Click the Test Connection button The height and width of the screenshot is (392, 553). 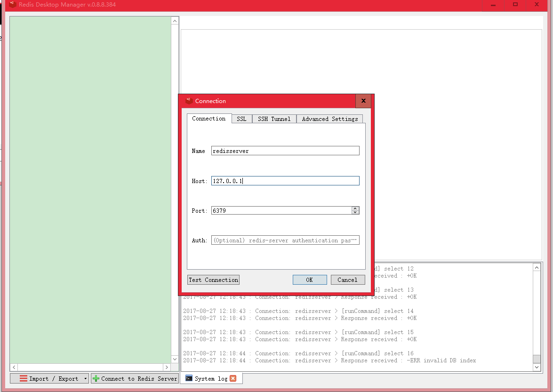point(213,280)
